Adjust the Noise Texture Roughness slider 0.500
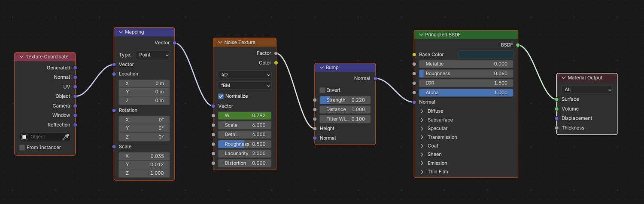This screenshot has width=644, height=204. pos(245,144)
